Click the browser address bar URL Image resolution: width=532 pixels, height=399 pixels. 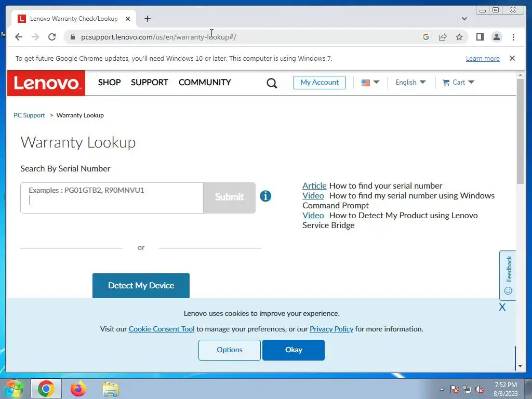click(x=158, y=37)
